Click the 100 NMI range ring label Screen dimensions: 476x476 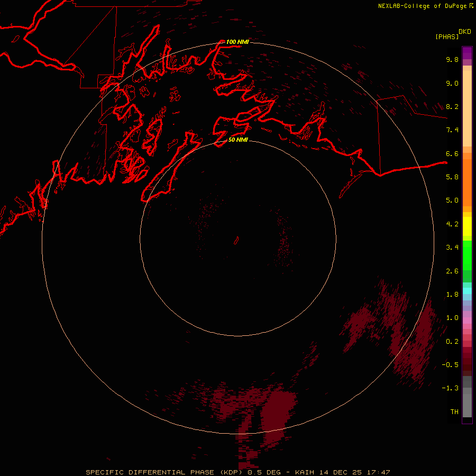[237, 42]
